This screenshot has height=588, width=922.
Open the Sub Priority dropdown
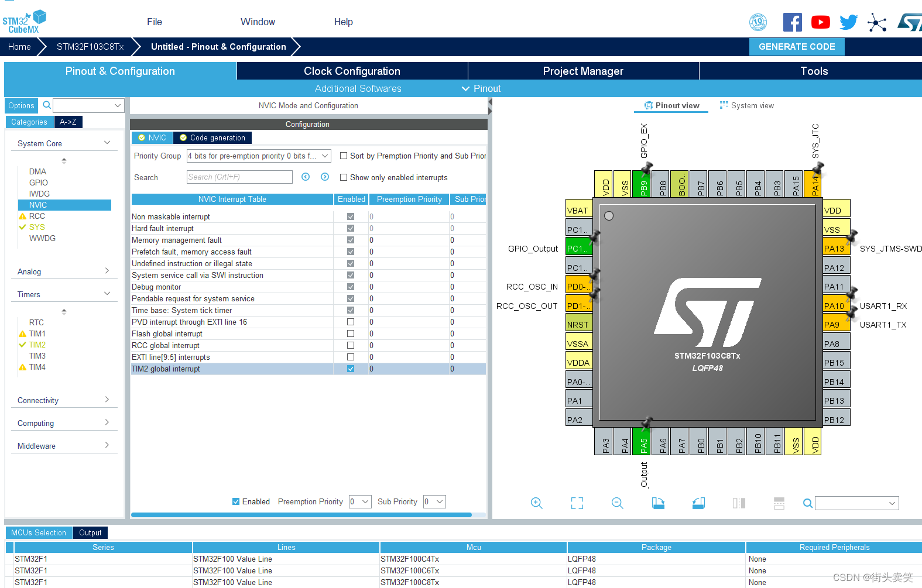434,501
